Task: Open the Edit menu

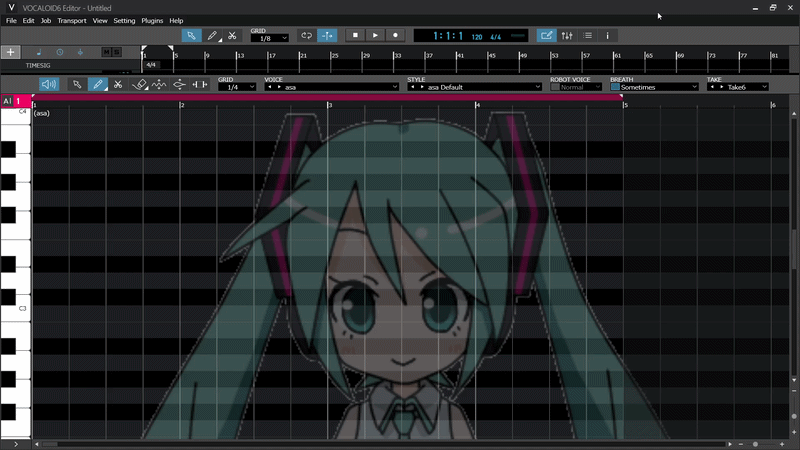Action: coord(29,20)
